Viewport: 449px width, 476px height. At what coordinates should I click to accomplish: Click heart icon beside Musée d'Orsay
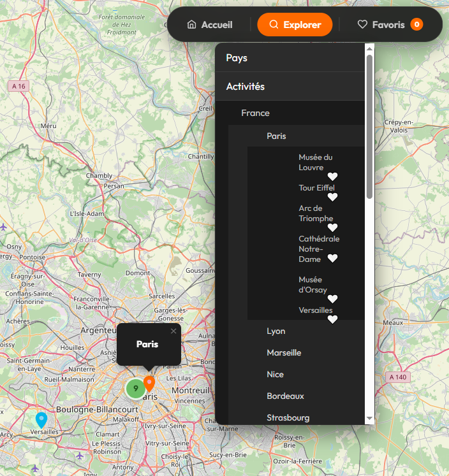coord(332,299)
